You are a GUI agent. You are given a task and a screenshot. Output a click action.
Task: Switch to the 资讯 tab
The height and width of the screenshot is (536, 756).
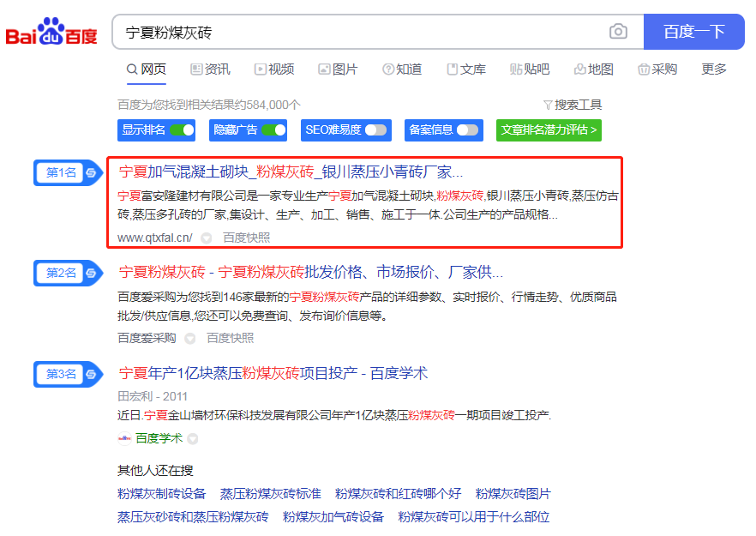(210, 69)
